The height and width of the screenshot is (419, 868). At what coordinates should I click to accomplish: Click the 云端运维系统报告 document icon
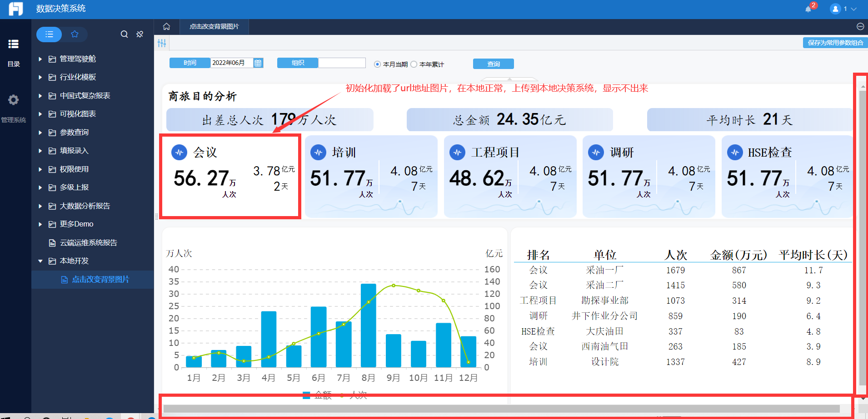coord(52,243)
